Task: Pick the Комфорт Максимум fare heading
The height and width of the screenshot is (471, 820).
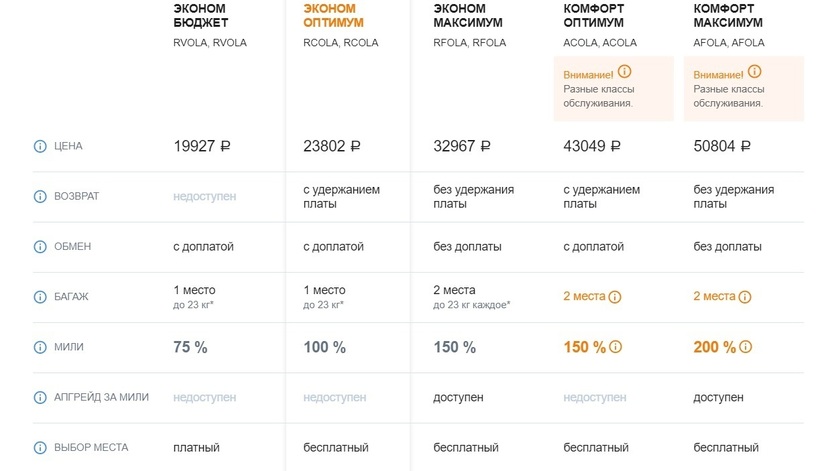Action: click(x=728, y=15)
